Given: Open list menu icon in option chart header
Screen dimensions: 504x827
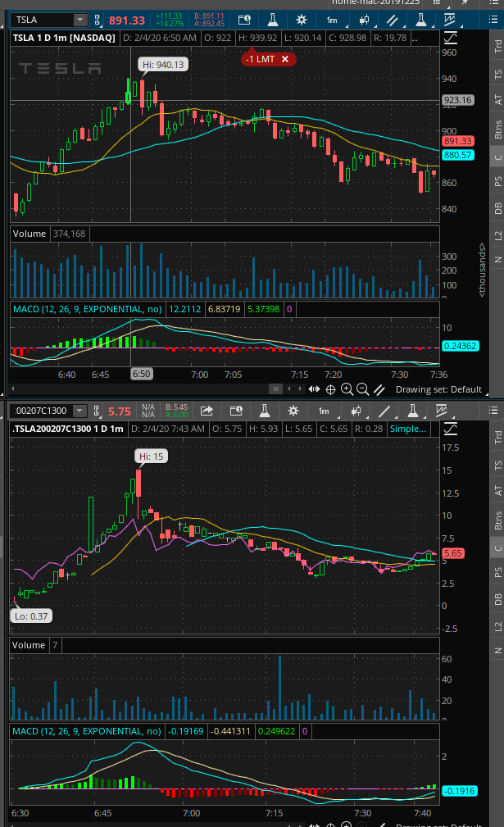Looking at the screenshot, I should click(493, 411).
